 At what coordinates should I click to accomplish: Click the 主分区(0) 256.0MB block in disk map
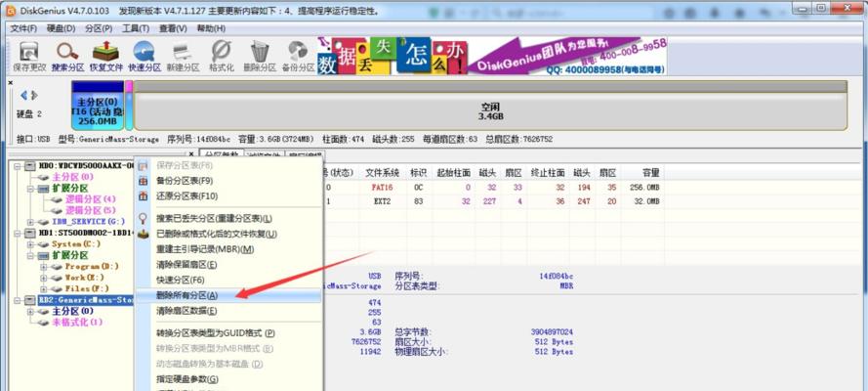pyautogui.click(x=98, y=107)
